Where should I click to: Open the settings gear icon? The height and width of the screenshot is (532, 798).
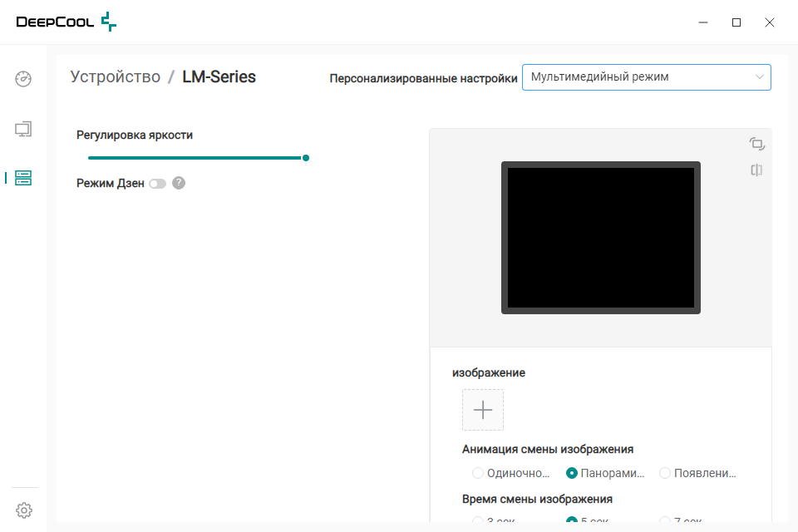(24, 510)
